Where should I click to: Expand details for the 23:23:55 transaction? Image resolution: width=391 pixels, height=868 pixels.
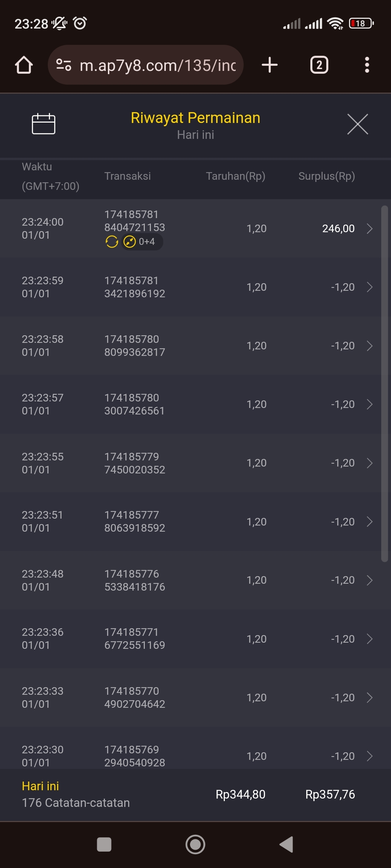coord(369,463)
